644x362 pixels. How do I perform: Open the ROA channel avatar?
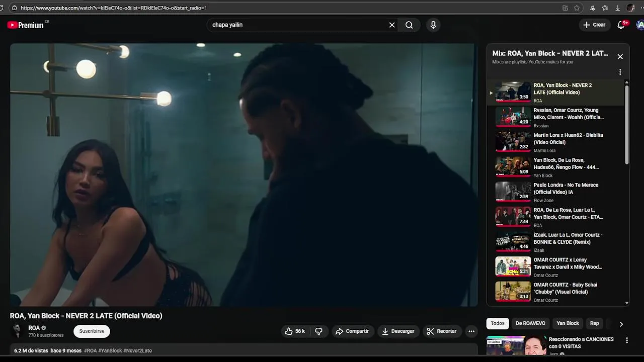click(x=17, y=331)
